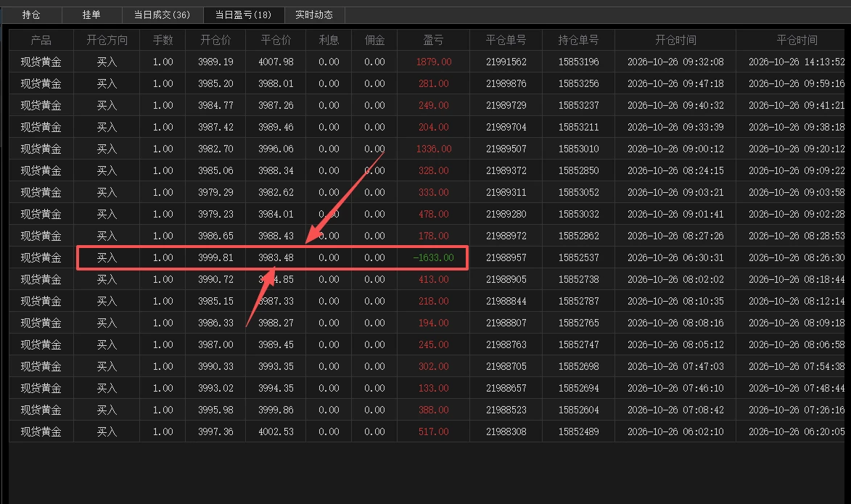
Task: Click the 利息 column header
Action: pyautogui.click(x=329, y=40)
